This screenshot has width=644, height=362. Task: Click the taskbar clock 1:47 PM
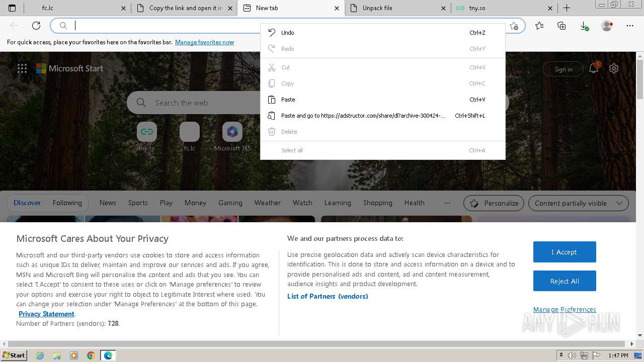[618, 355]
